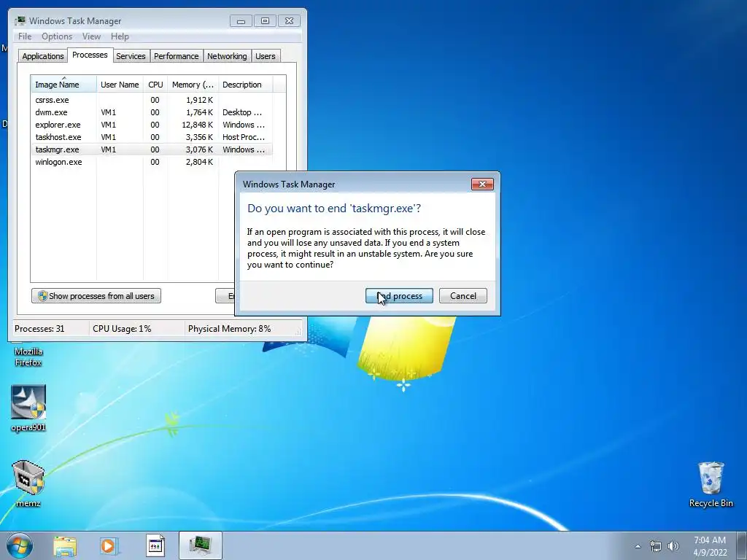
Task: Open the Recycle Bin icon
Action: 711,484
